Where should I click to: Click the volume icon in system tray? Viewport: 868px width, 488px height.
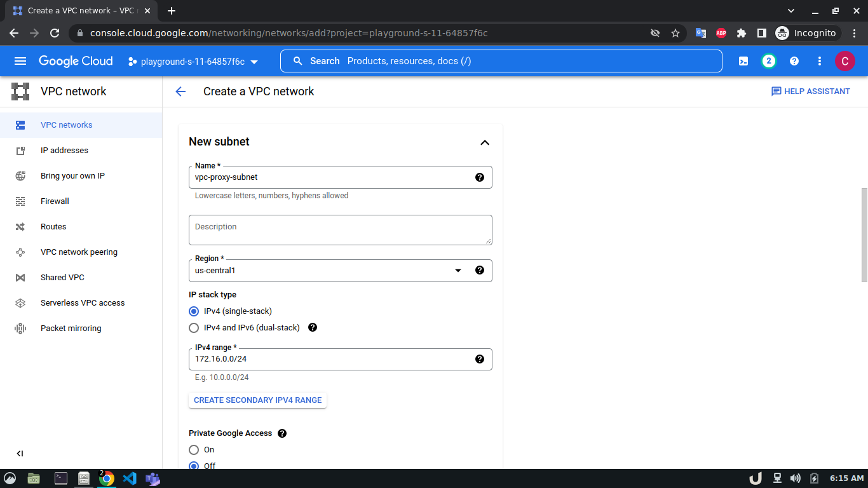click(796, 478)
